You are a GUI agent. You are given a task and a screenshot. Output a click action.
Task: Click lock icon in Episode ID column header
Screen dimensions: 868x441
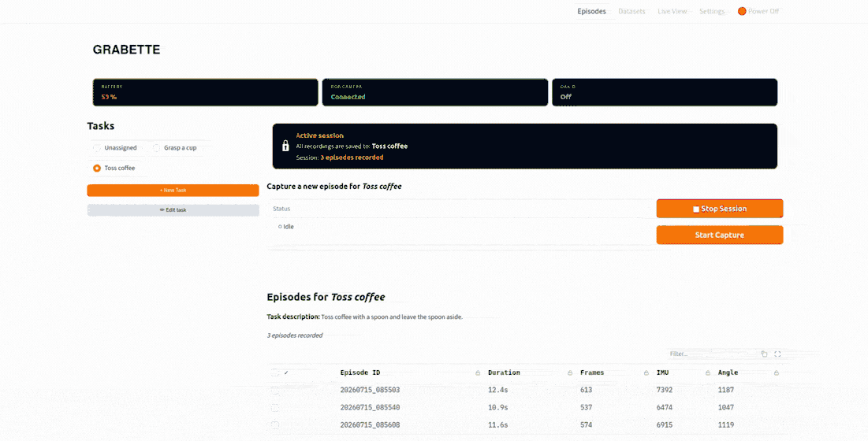[x=478, y=373]
